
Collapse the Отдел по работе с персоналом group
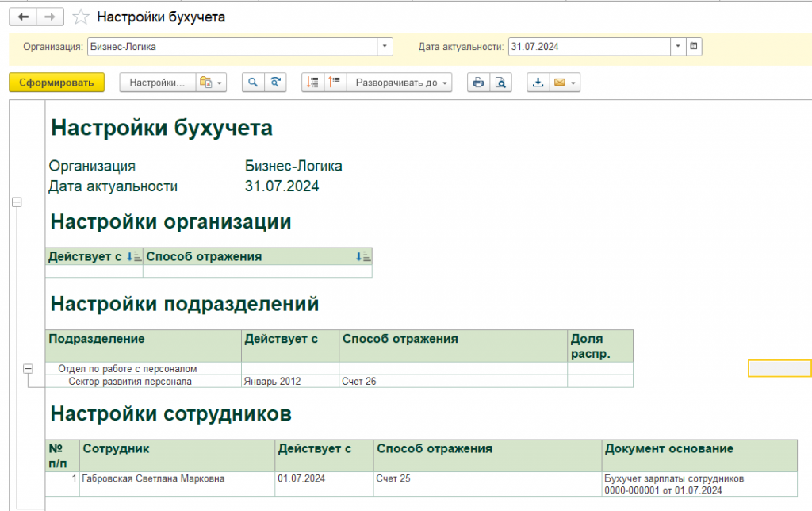point(28,368)
